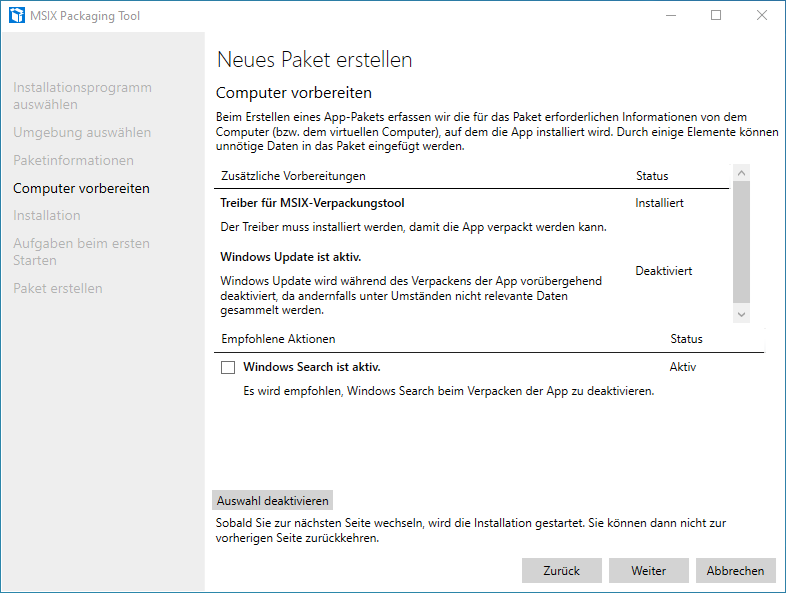Image resolution: width=786 pixels, height=593 pixels.
Task: Go to the Installation step
Action: (47, 216)
